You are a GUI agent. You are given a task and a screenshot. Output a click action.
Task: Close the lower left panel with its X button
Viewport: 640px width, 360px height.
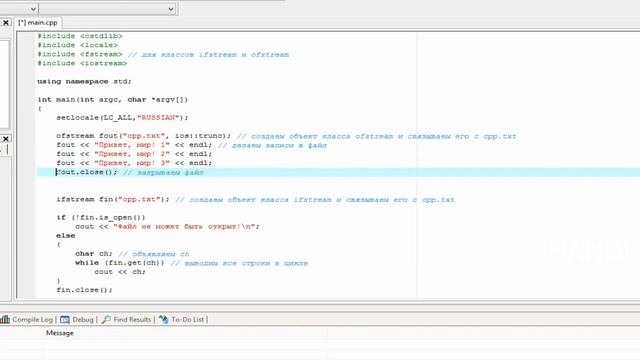(6, 139)
